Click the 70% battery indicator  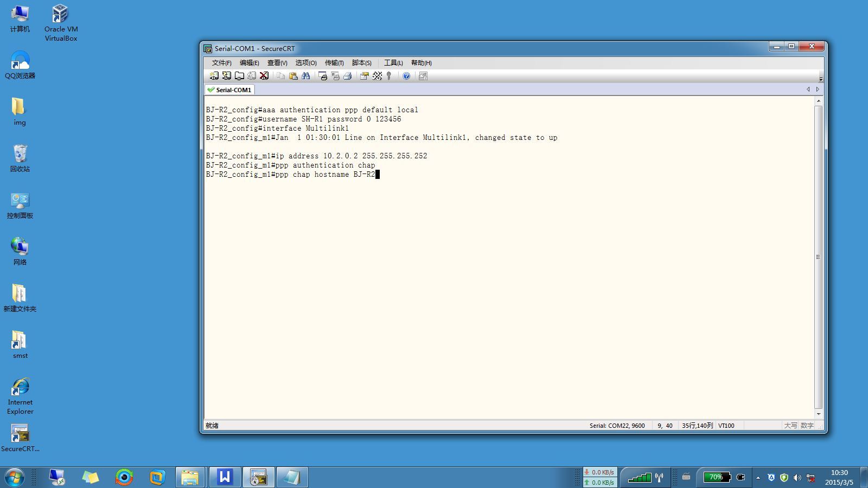pos(717,477)
